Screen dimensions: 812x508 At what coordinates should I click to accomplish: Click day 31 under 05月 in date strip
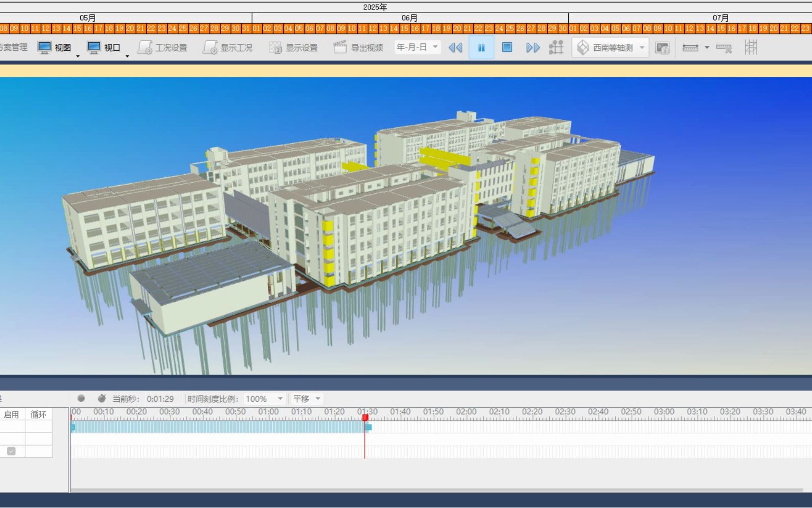pos(246,29)
